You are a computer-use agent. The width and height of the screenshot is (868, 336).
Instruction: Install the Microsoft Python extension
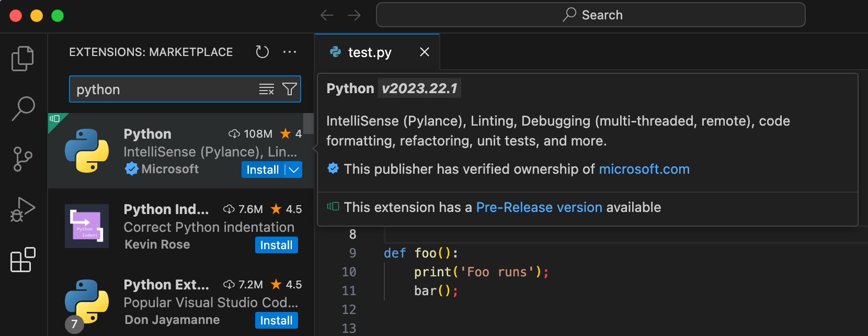(x=262, y=170)
